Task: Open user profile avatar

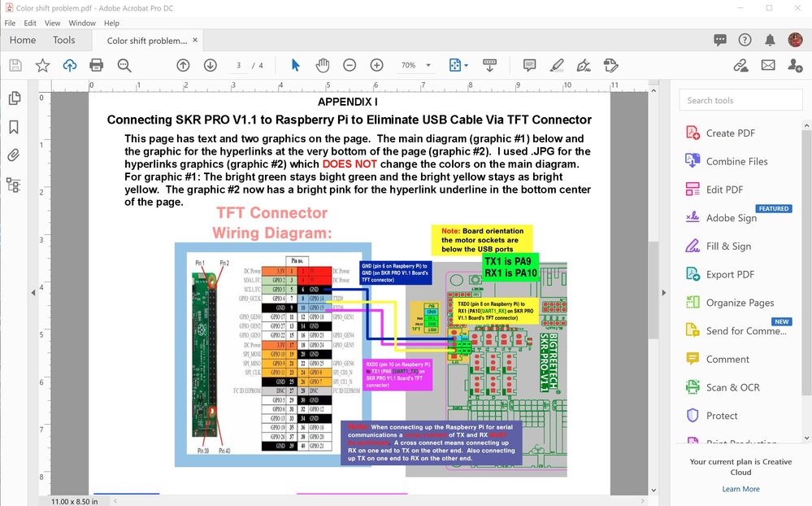Action: coord(795,40)
